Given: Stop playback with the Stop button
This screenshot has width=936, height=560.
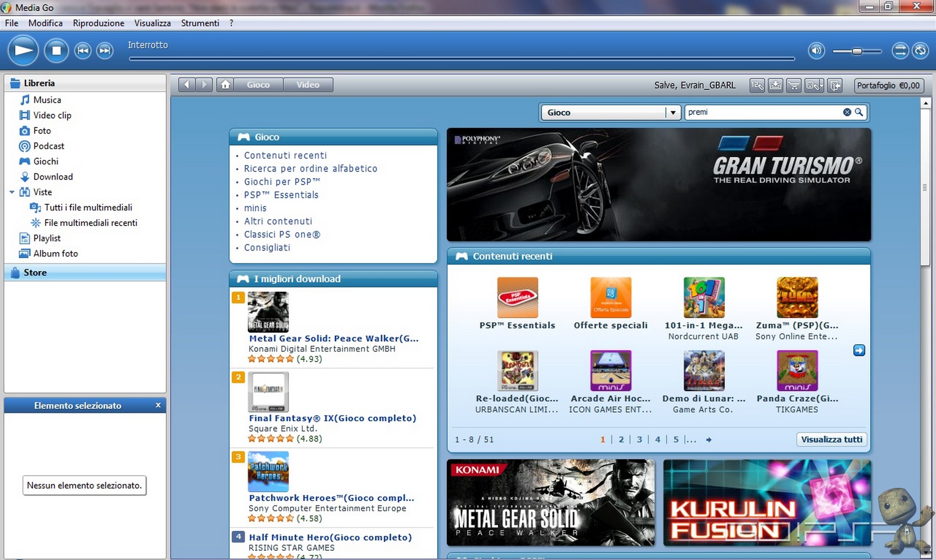Looking at the screenshot, I should pyautogui.click(x=56, y=50).
